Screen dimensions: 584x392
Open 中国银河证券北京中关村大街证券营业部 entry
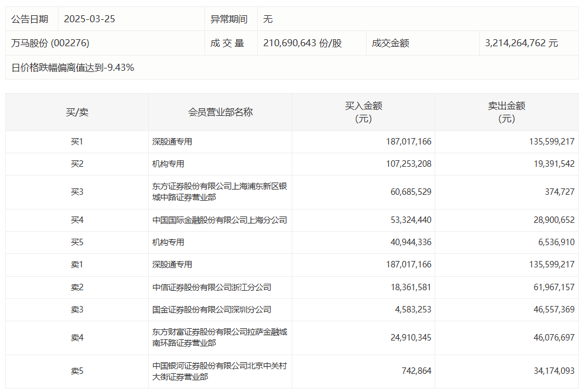[x=220, y=372]
